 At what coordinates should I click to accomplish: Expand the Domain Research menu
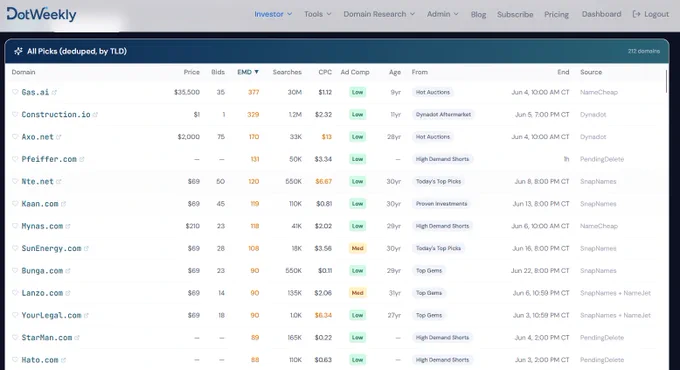tap(379, 14)
